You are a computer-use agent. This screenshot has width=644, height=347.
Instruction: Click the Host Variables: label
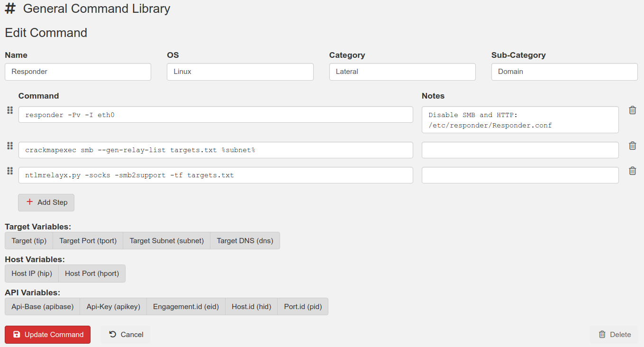35,259
